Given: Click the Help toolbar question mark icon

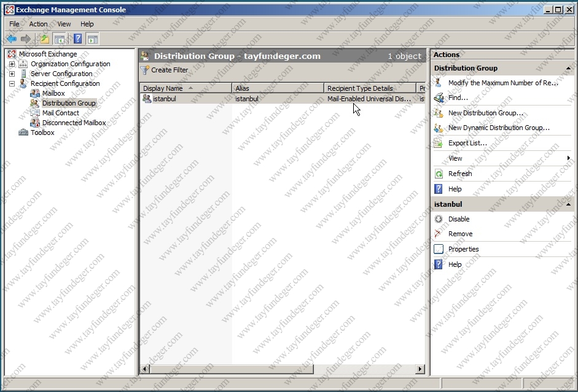Looking at the screenshot, I should 78,39.
